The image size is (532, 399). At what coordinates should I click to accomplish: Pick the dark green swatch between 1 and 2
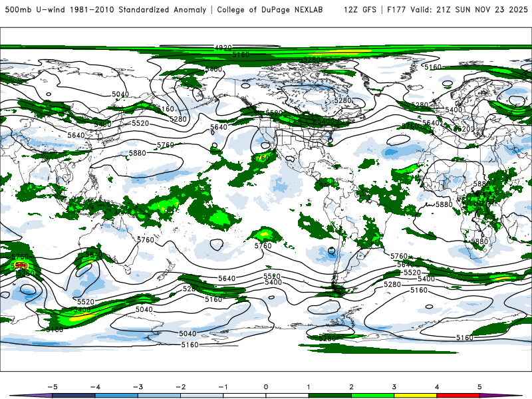(330, 396)
